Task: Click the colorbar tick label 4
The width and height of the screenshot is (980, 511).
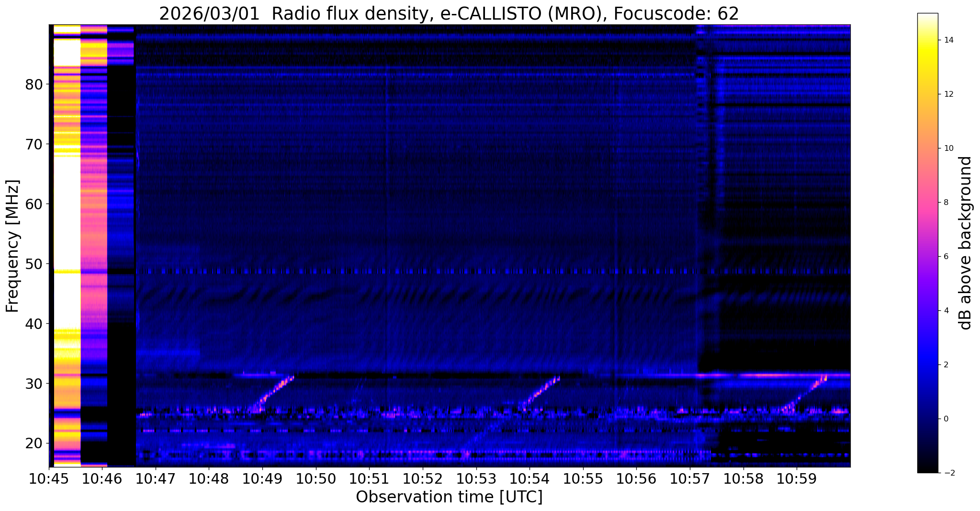Action: point(946,311)
